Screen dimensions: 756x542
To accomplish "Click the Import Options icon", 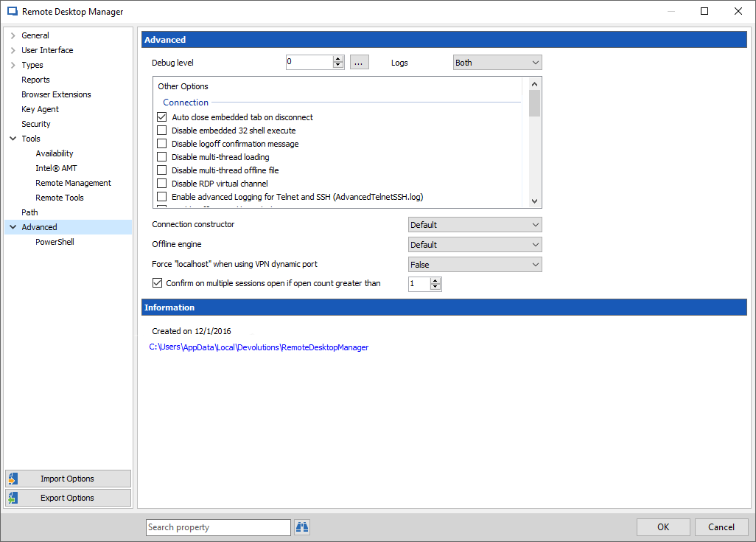I will coord(13,478).
